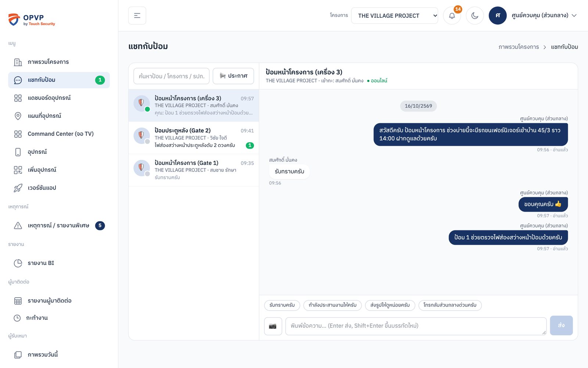Click the ภาพรวมโครงการ breadcrumb link

[x=519, y=47]
